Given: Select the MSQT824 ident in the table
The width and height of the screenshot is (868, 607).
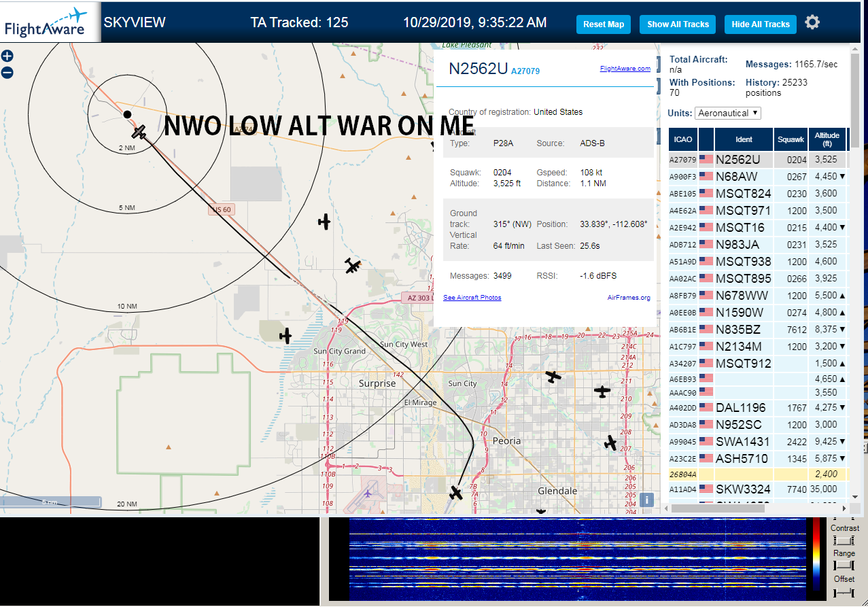Looking at the screenshot, I should pos(743,194).
